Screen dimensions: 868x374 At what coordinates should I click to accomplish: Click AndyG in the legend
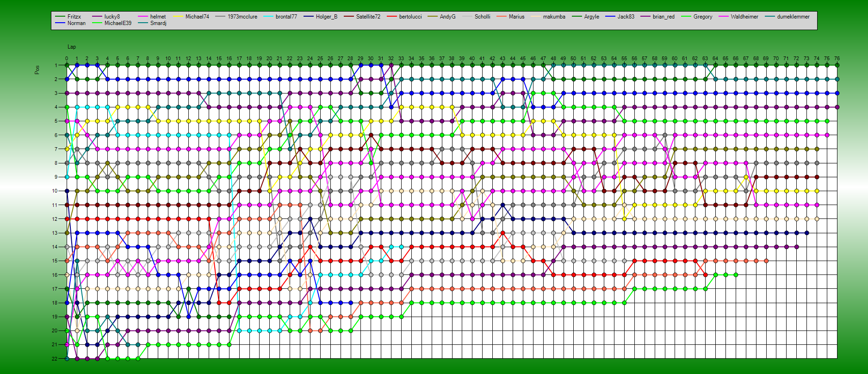coord(447,17)
